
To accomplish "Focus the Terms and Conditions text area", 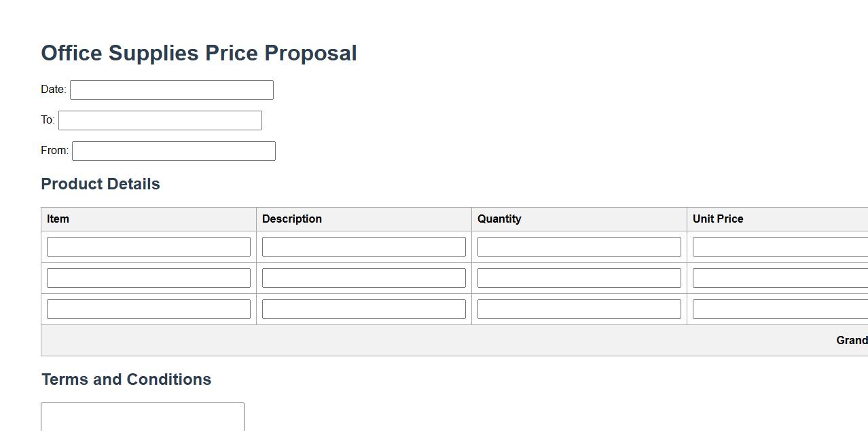I will click(x=142, y=417).
